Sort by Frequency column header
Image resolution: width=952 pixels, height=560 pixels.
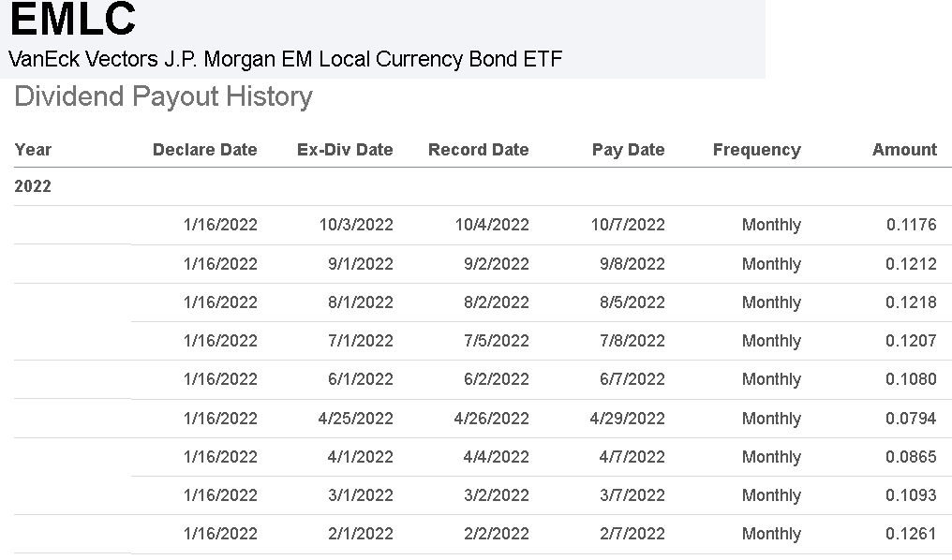coord(756,150)
